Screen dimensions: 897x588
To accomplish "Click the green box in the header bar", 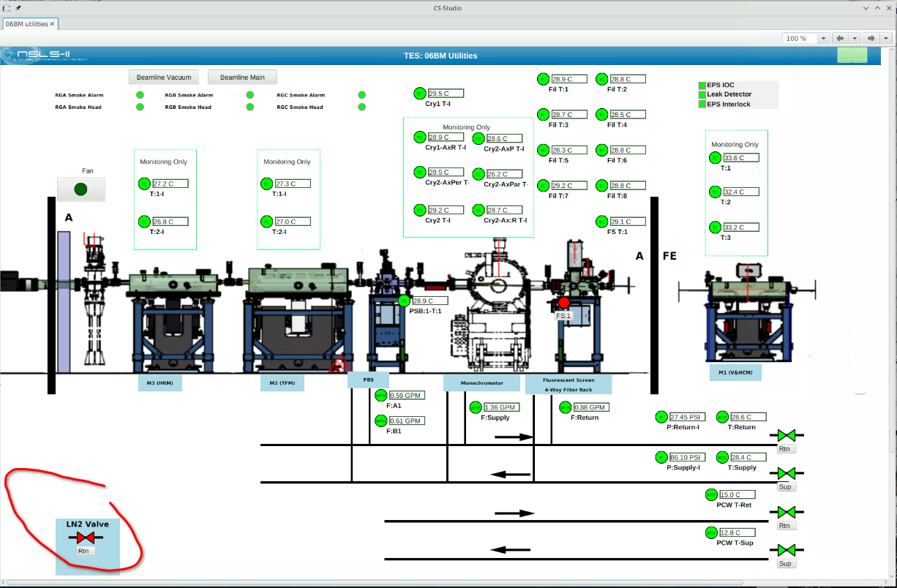I will [852, 55].
